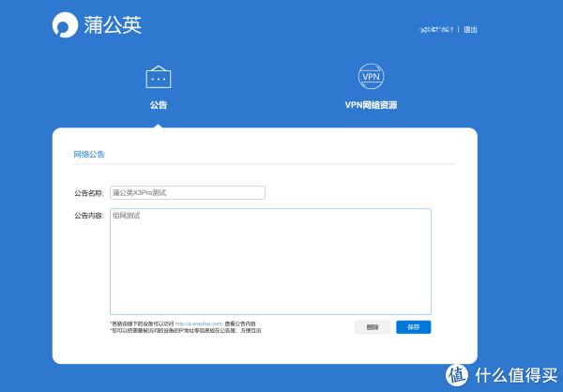563x392 pixels.
Task: Focus the 公告名称 input field
Action: 188,193
